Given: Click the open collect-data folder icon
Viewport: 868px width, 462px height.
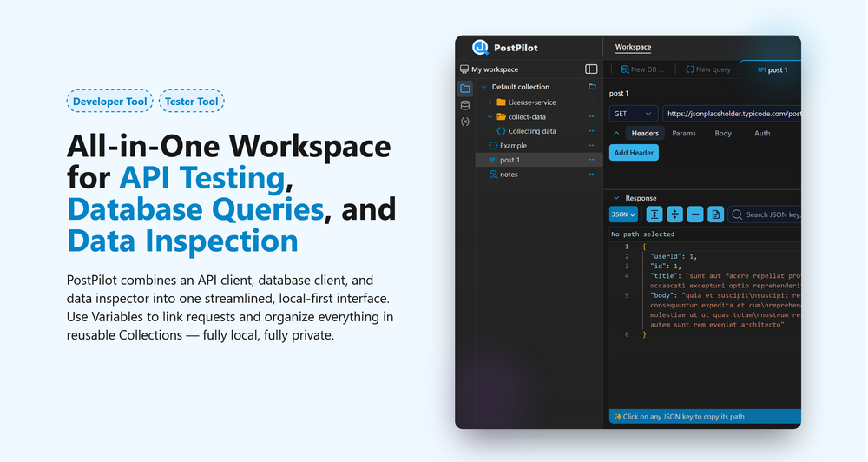Looking at the screenshot, I should click(501, 117).
